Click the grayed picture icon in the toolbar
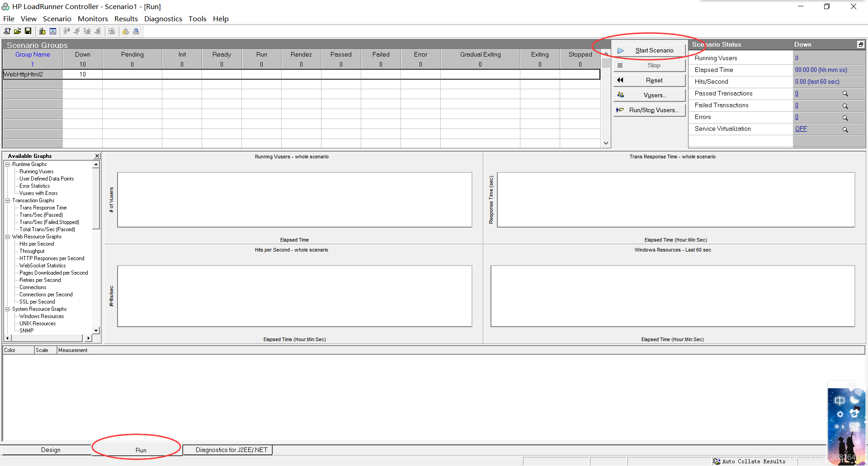868x466 pixels. tap(112, 31)
